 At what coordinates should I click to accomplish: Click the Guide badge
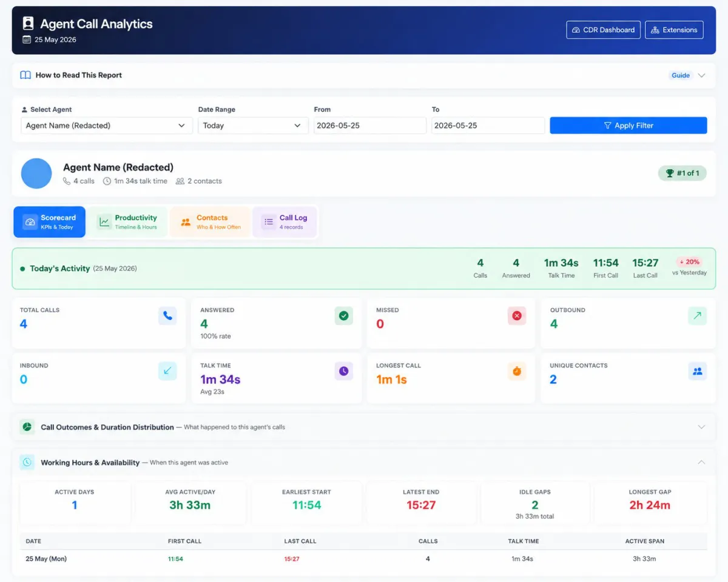[681, 75]
